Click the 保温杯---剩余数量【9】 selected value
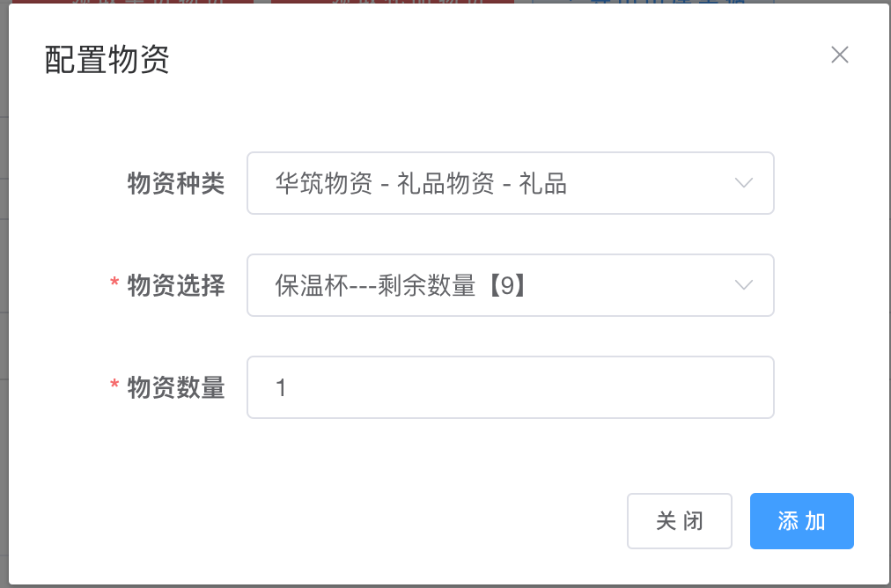 [401, 285]
